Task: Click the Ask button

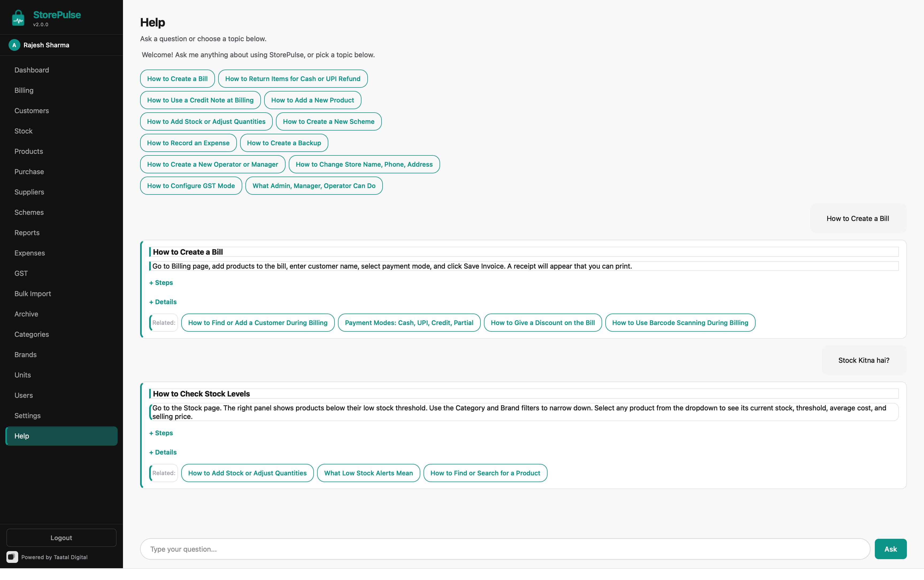Action: 890,549
